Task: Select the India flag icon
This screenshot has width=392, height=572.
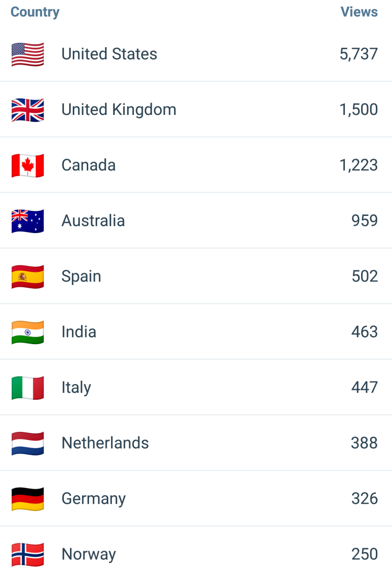Action: point(28,332)
